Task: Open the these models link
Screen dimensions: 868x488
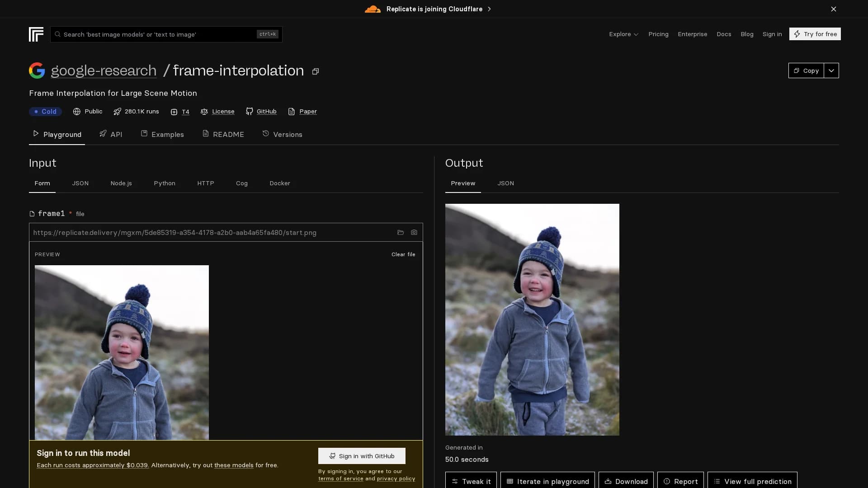Action: click(x=234, y=465)
